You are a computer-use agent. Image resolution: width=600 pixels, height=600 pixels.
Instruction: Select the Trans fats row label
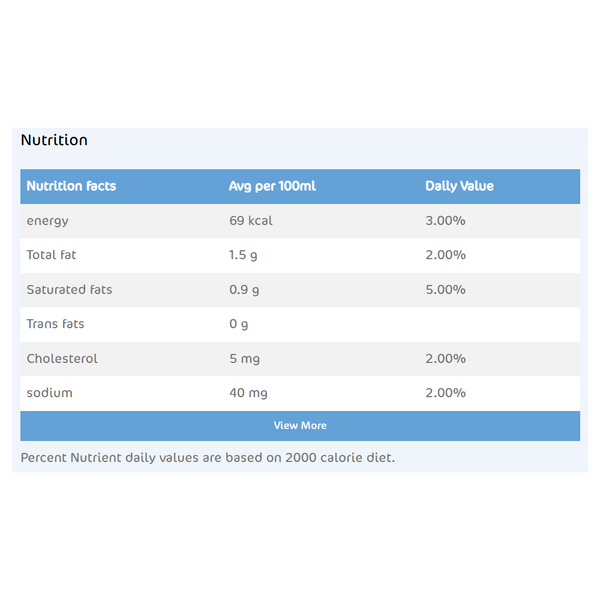tap(55, 324)
